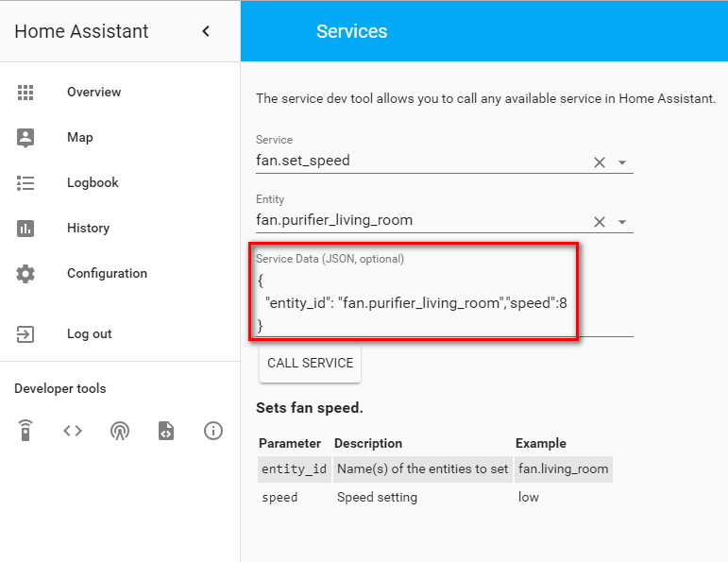Click into the Service Data JSON field
The height and width of the screenshot is (562, 728).
(415, 302)
